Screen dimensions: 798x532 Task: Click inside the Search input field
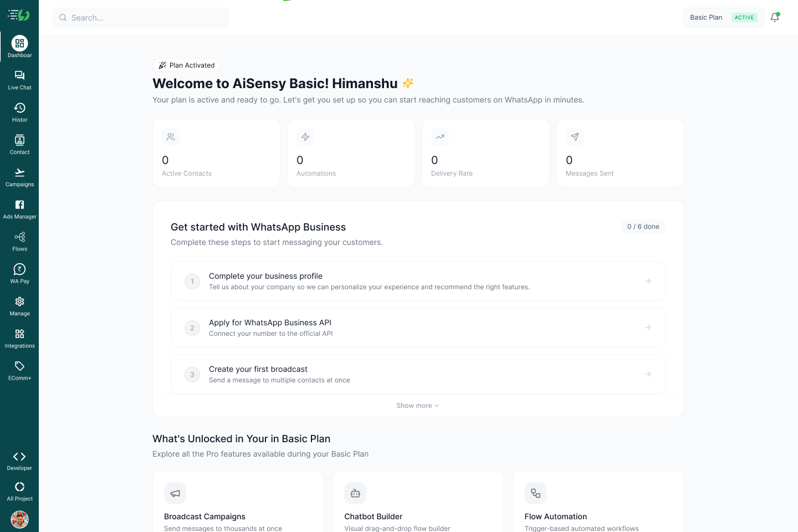pyautogui.click(x=140, y=17)
